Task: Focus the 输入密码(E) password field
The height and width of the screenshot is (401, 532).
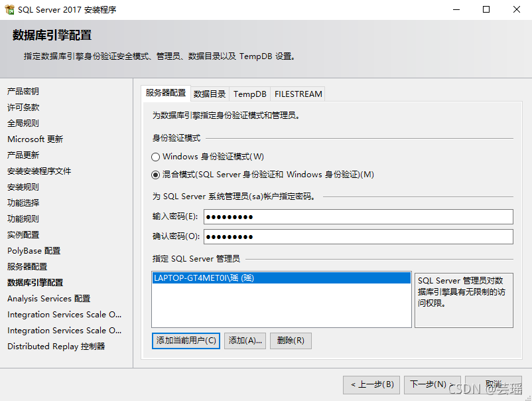Action: click(358, 217)
